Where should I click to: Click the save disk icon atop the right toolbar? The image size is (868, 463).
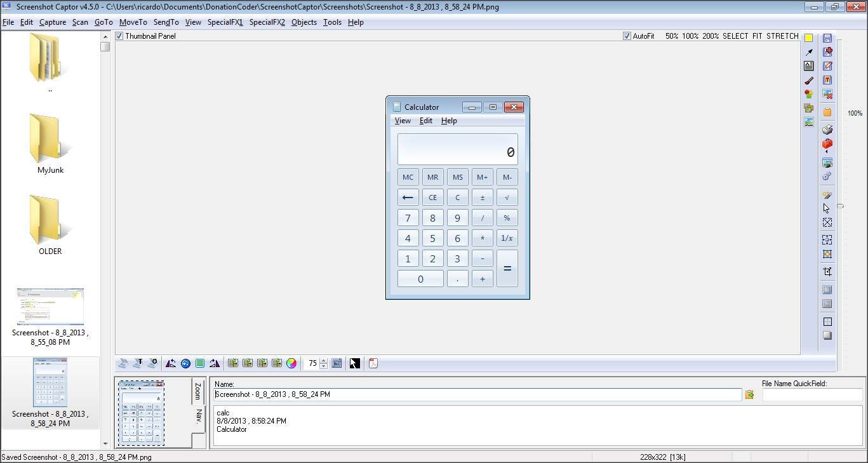(x=827, y=38)
